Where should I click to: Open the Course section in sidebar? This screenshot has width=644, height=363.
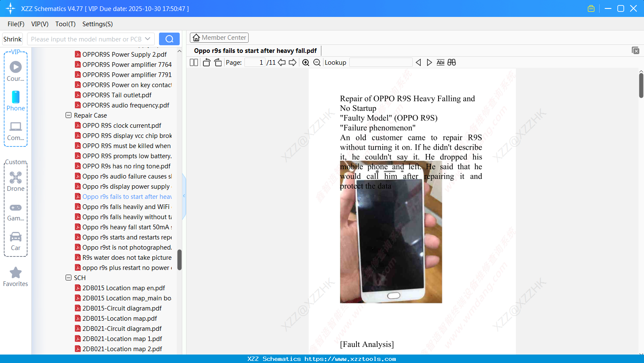(16, 71)
